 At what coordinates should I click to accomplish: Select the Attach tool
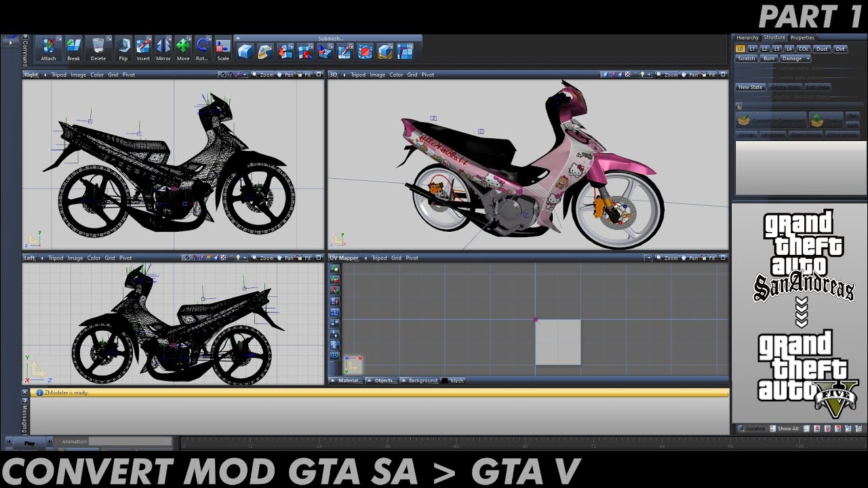[x=48, y=49]
